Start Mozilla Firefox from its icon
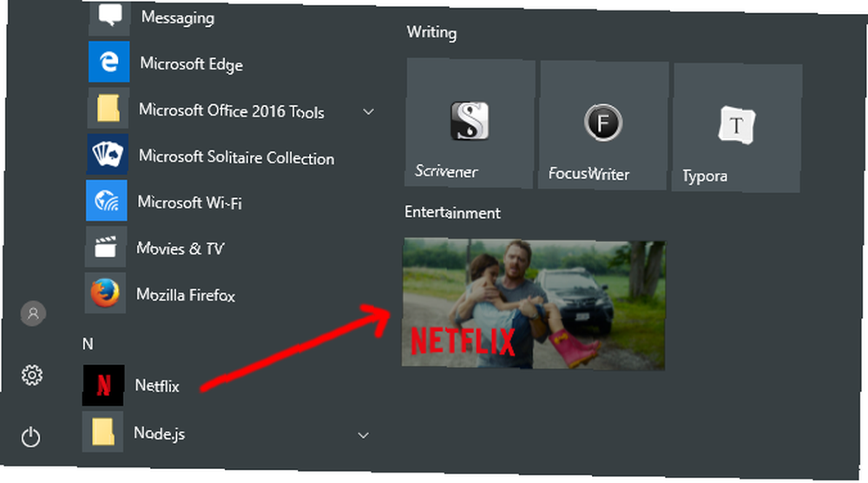This screenshot has height=483, width=868. coord(105,293)
